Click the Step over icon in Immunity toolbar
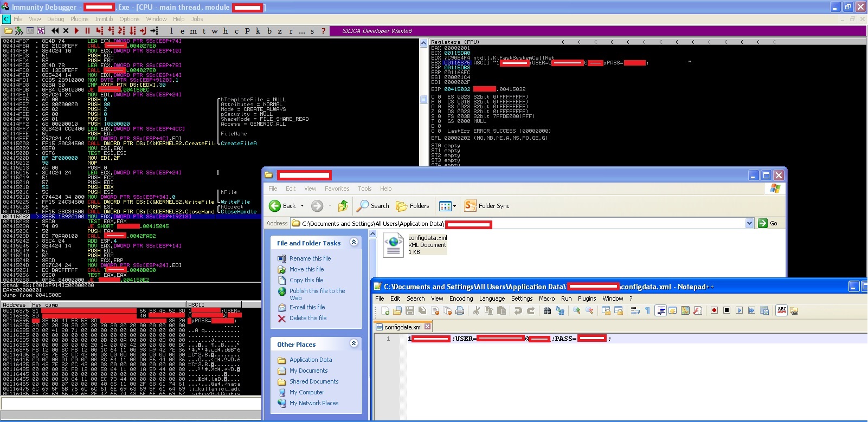Screen dimensions: 868x422 click(111, 31)
